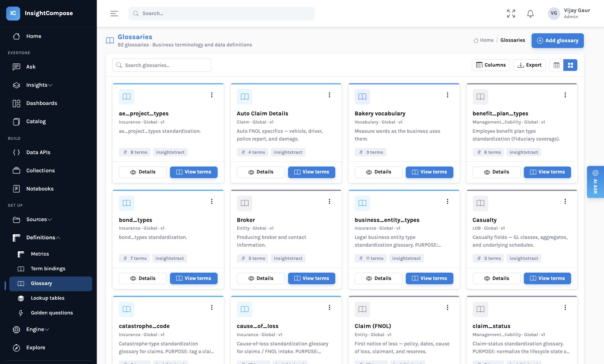Open the three-dot menu on bond_types card

(x=212, y=201)
